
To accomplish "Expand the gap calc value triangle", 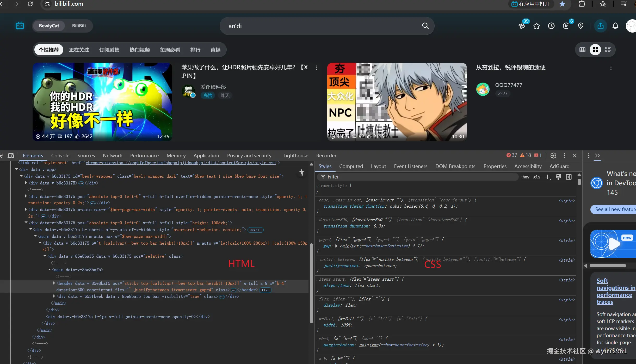I will tap(336, 246).
